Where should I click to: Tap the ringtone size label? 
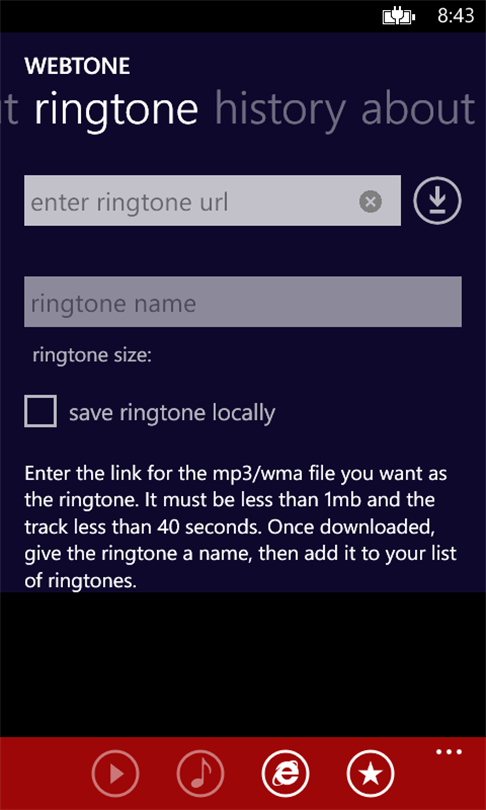point(92,356)
